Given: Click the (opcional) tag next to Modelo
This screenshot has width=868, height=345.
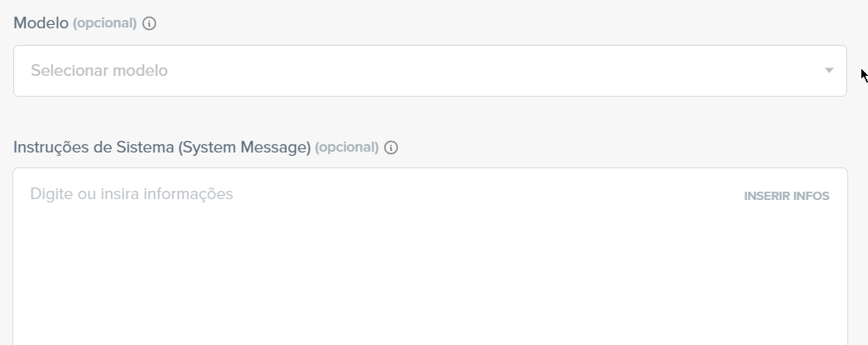Looking at the screenshot, I should pyautogui.click(x=104, y=23).
